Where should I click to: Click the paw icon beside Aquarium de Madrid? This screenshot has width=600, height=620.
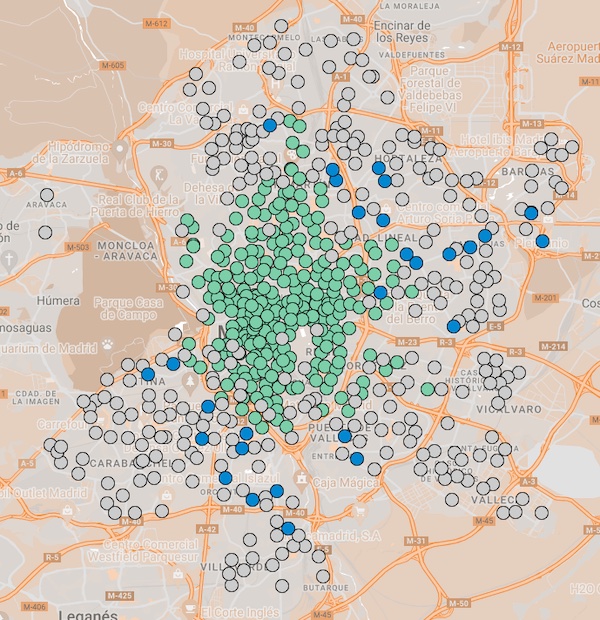pyautogui.click(x=107, y=343)
